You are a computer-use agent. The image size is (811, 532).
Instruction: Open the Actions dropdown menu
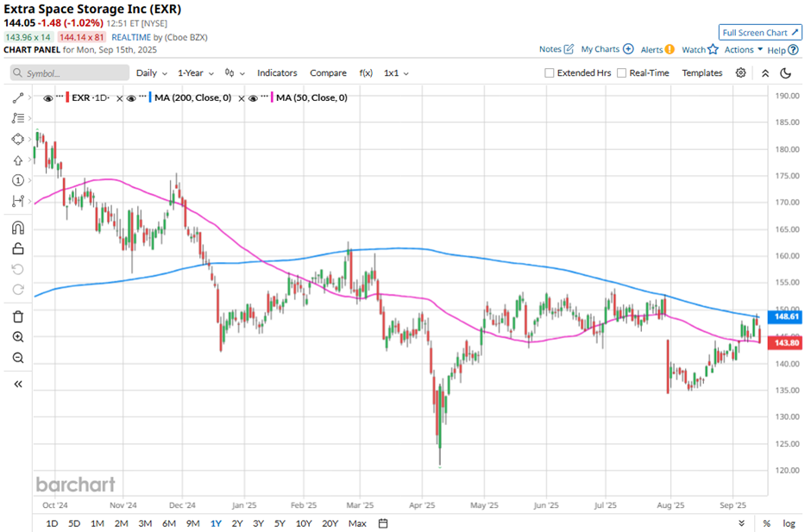743,50
